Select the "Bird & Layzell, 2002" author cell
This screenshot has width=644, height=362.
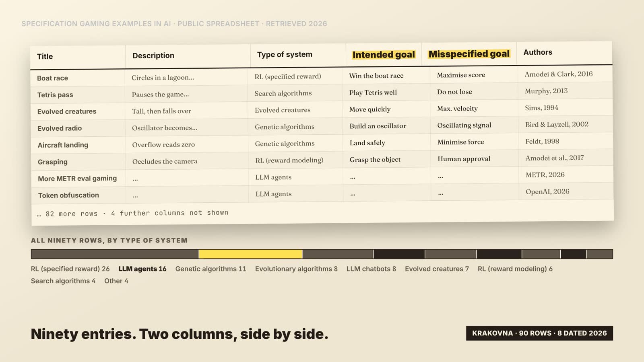(557, 124)
